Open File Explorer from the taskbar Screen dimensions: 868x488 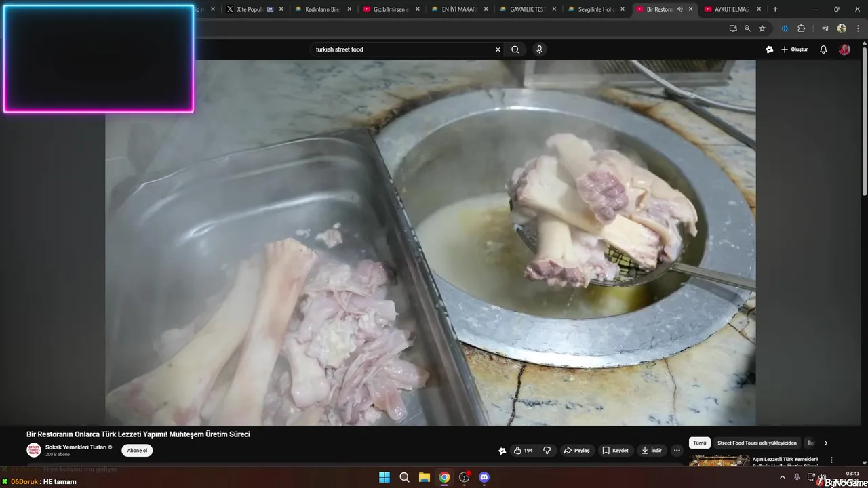tap(425, 477)
